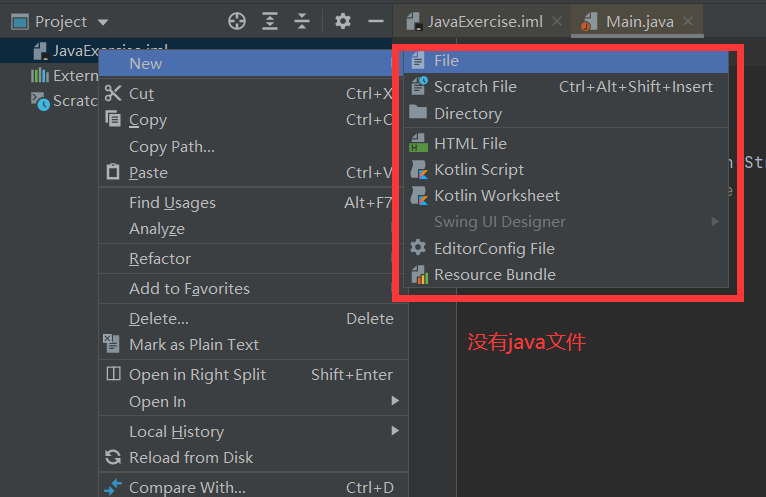
Task: Open Project panel settings gear
Action: tap(342, 21)
